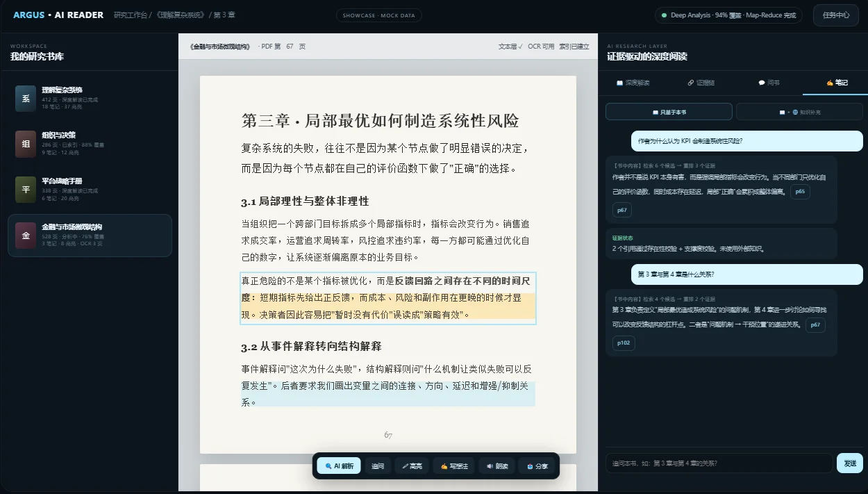The width and height of the screenshot is (868, 494).
Task: Click the document title 《金融与市场微观结构》 in header
Action: click(219, 47)
